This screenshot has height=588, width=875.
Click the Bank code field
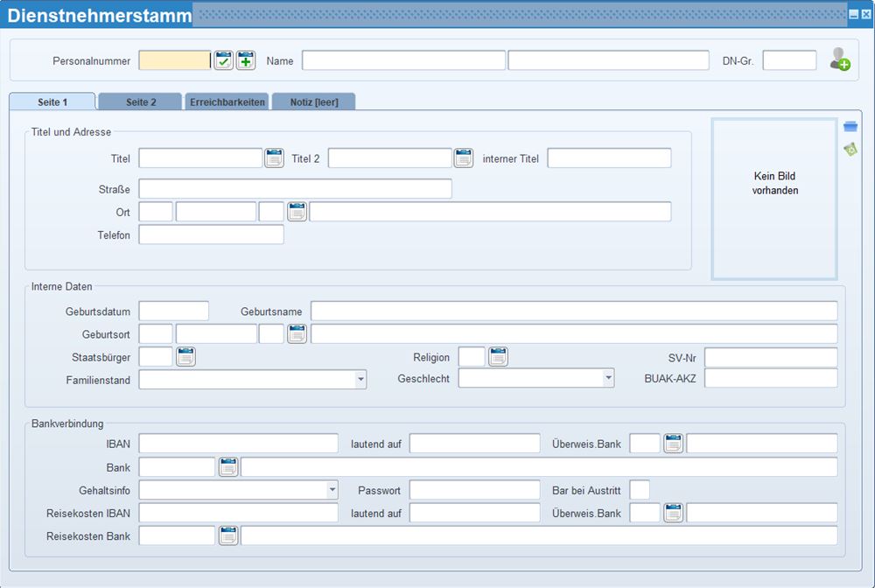pyautogui.click(x=177, y=467)
